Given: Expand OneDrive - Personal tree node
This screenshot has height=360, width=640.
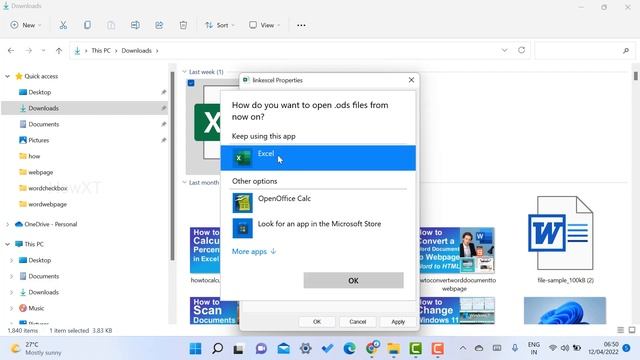Looking at the screenshot, I should [7, 224].
